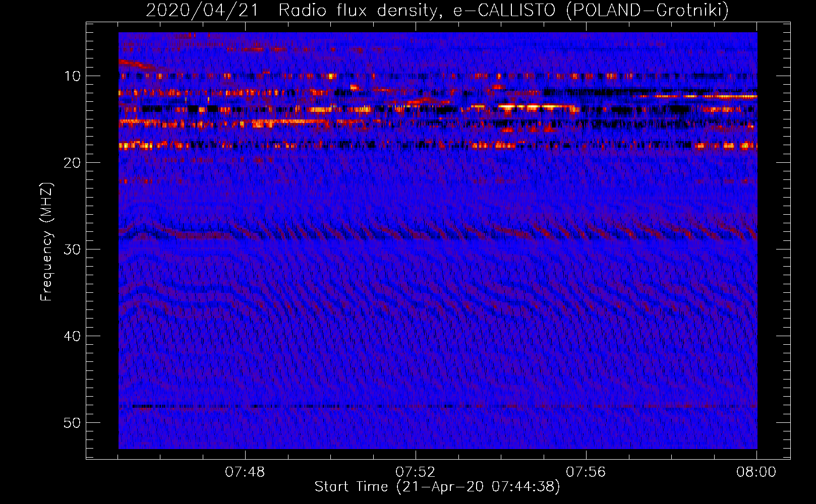Click the 07:52 time tick label
This screenshot has height=504, width=816.
point(415,472)
